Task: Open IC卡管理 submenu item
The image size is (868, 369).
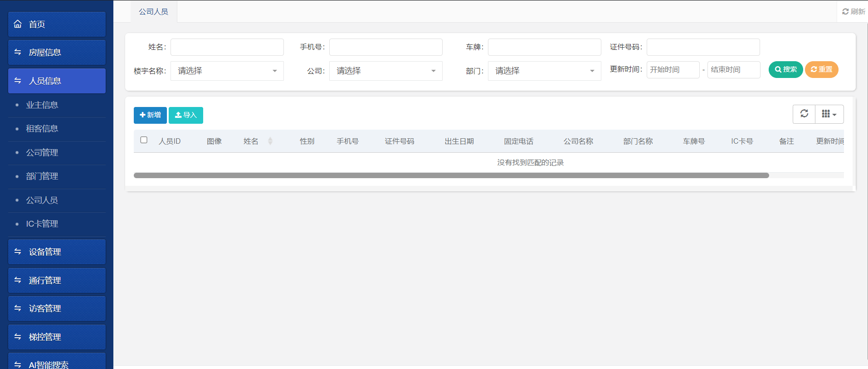Action: (57, 224)
